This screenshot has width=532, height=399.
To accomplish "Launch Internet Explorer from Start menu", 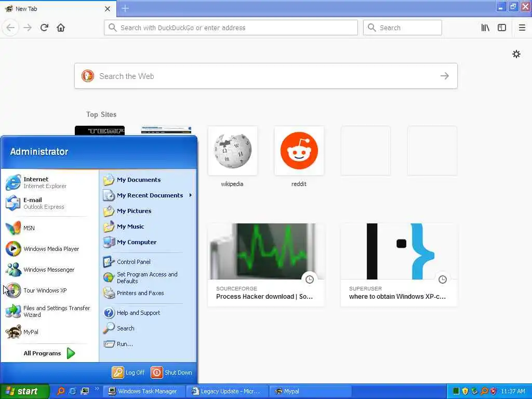I will click(50, 182).
